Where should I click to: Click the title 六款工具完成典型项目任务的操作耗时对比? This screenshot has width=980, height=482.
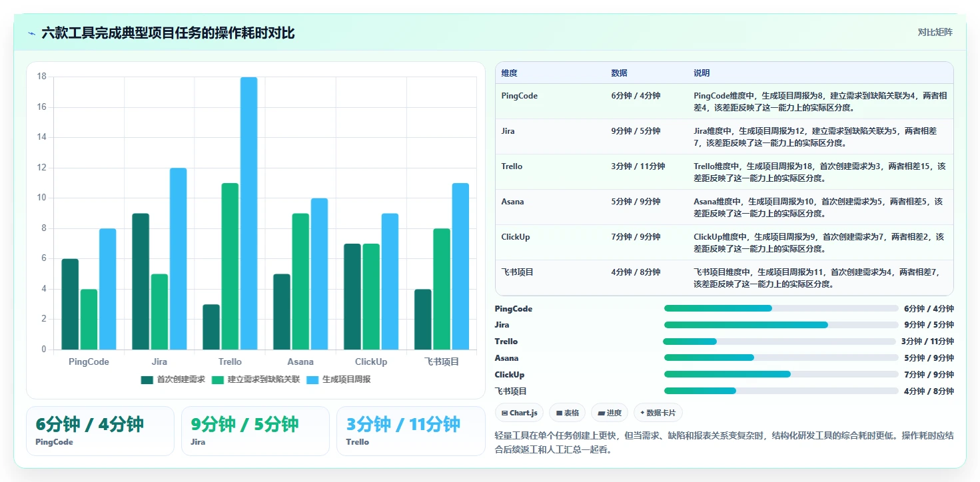(x=168, y=33)
